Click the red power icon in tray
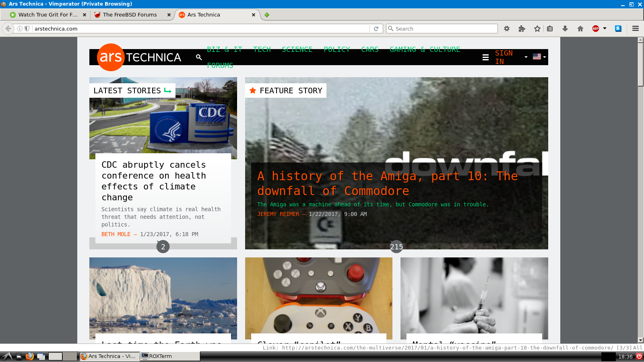The width and height of the screenshot is (644, 362). pos(639,356)
